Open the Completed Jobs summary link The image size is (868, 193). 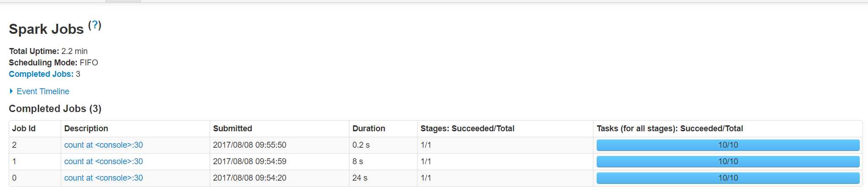[41, 74]
